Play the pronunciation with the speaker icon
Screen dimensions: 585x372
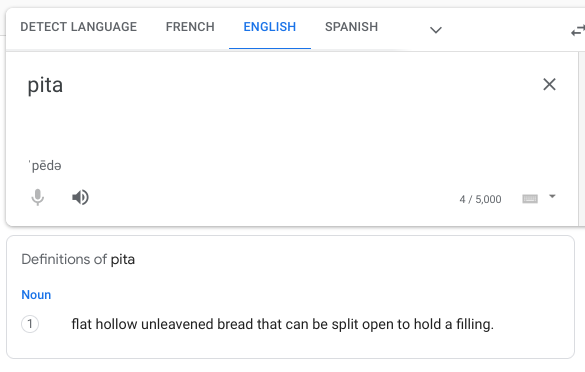pos(80,197)
